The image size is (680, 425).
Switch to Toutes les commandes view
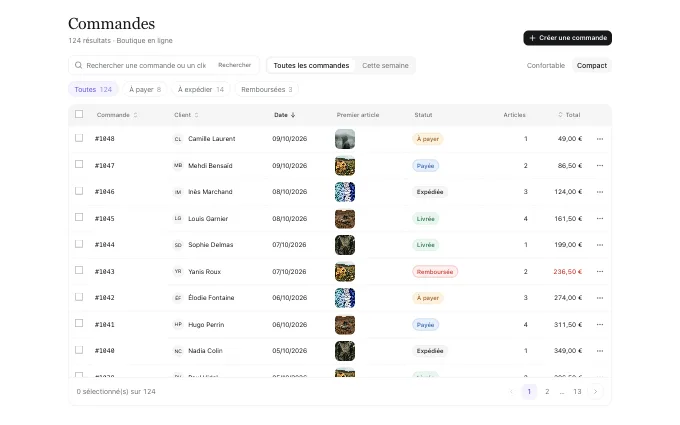tap(311, 65)
